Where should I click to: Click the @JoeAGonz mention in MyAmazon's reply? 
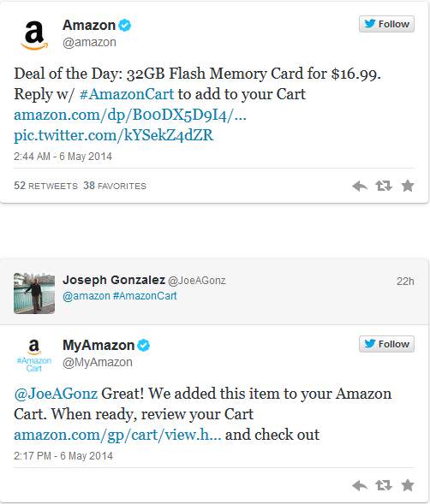click(x=56, y=394)
